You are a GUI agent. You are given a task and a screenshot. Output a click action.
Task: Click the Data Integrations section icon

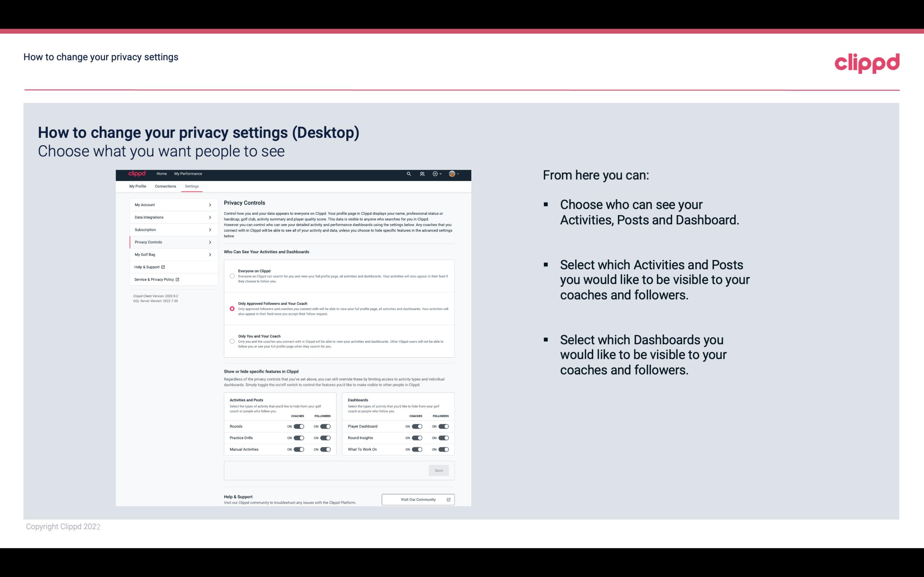[x=210, y=217]
